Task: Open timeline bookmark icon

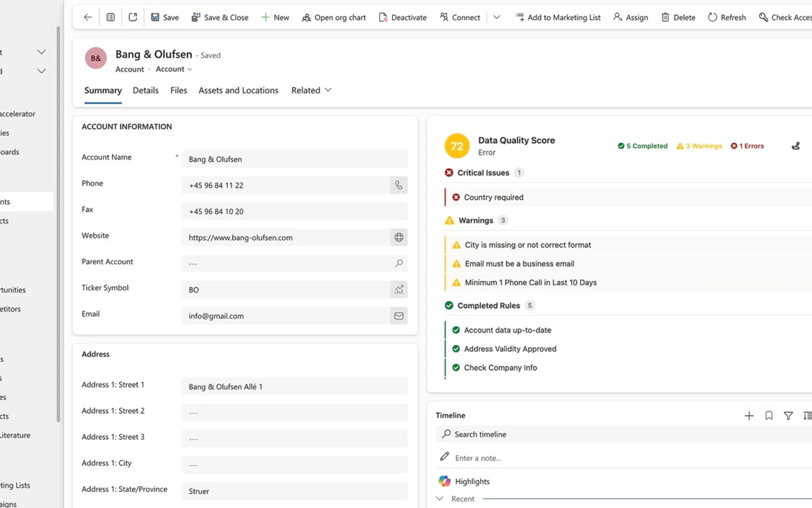Action: coord(769,416)
